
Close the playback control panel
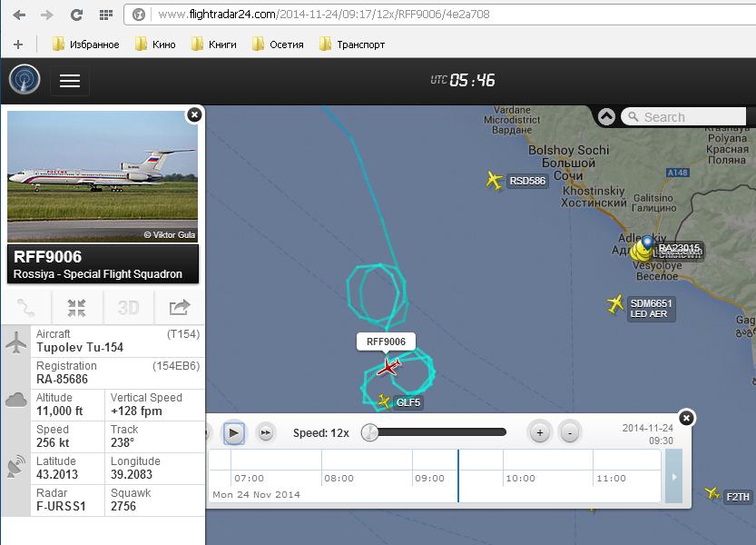click(x=686, y=418)
